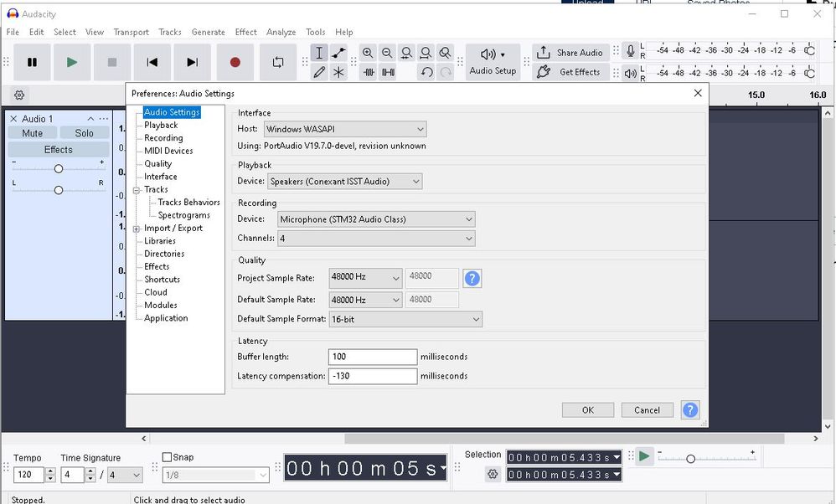Open the Effect menu
836x504 pixels.
(x=245, y=32)
